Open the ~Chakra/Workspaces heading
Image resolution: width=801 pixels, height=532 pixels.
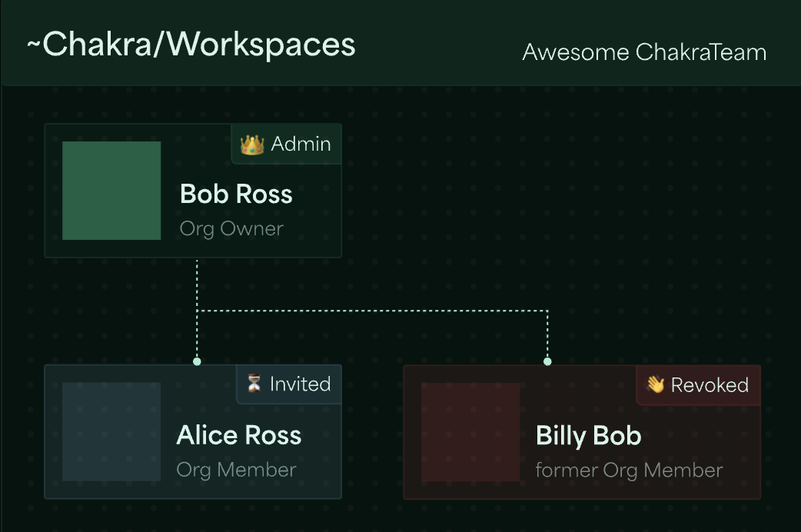tap(191, 45)
